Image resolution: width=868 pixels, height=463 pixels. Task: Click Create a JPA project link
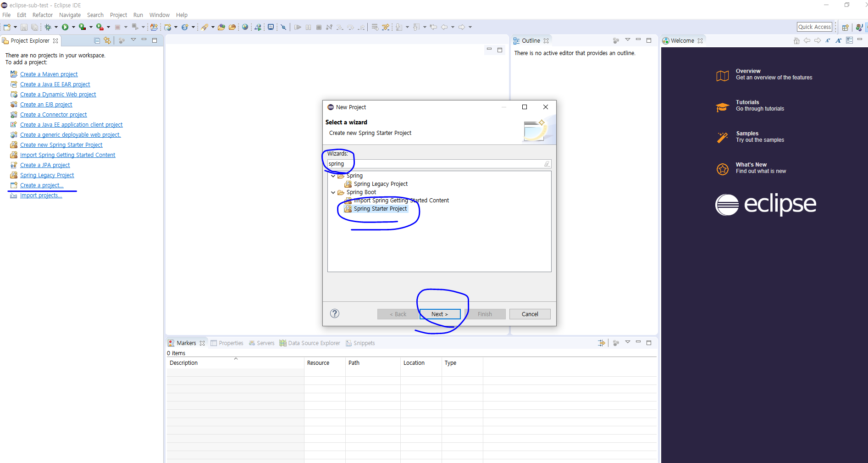tap(45, 165)
